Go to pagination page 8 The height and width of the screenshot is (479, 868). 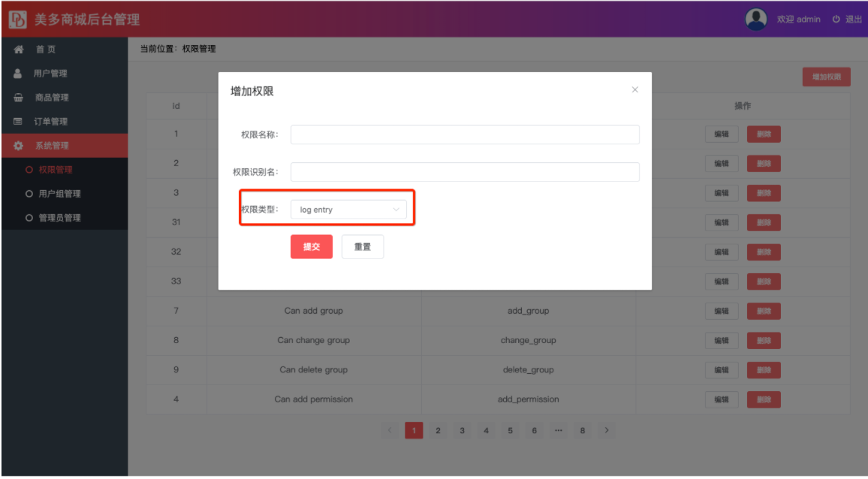tap(583, 430)
